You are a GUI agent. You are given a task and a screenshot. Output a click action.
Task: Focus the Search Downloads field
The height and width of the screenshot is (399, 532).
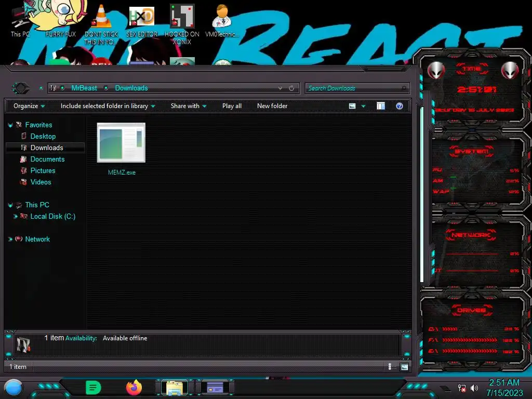357,88
